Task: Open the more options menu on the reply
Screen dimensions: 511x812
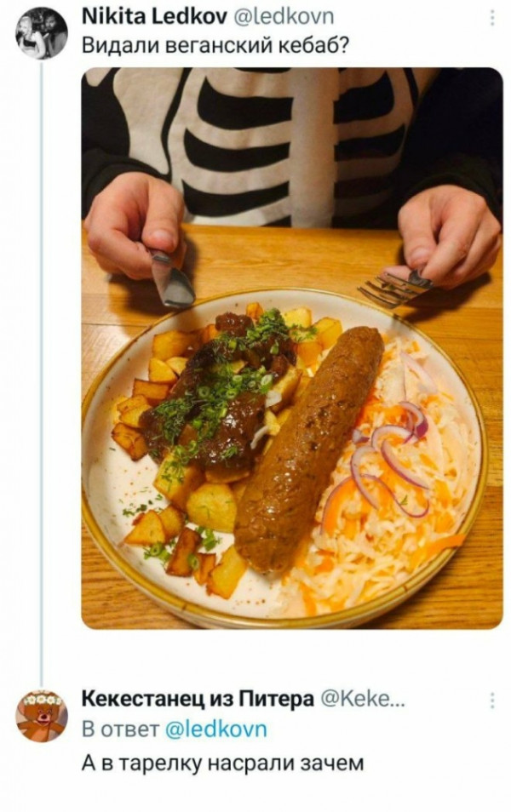Action: click(491, 700)
